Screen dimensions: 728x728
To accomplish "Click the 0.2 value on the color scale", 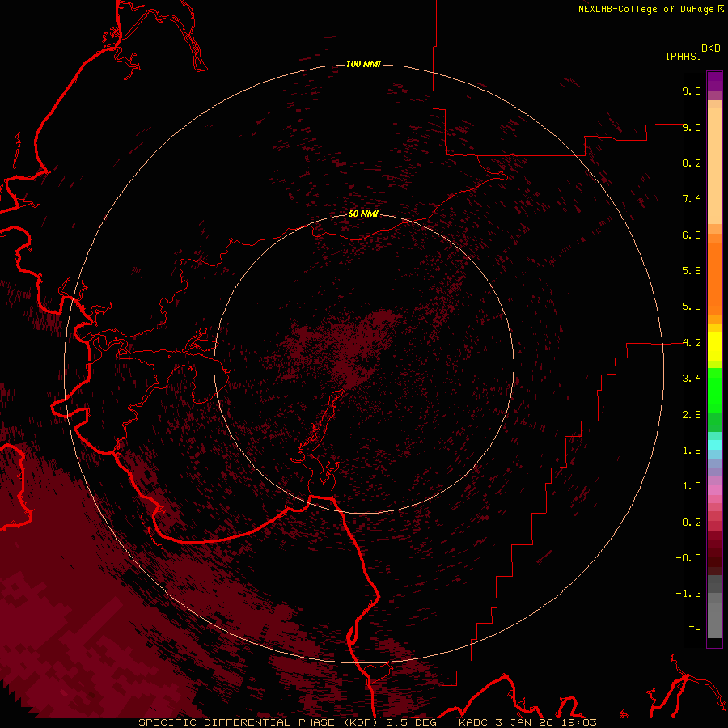I will (x=692, y=523).
